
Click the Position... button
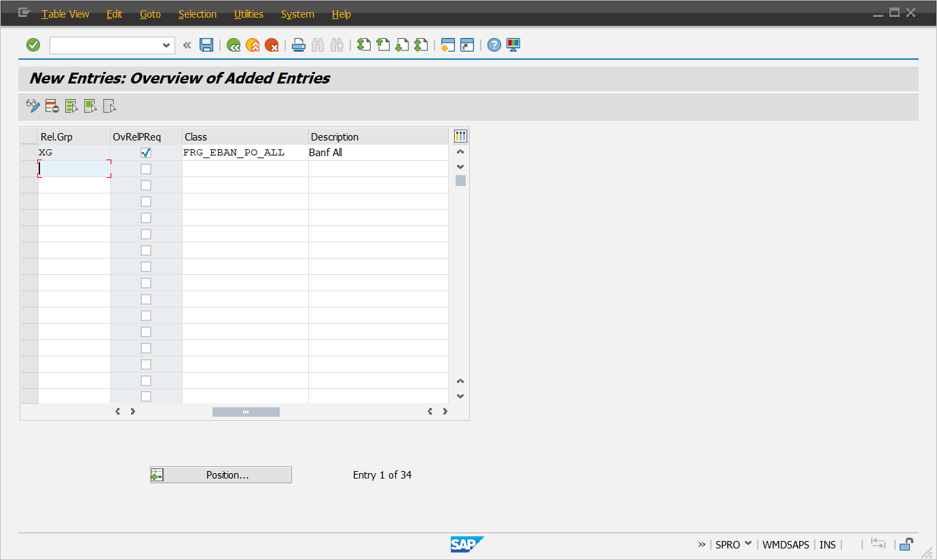pyautogui.click(x=221, y=475)
